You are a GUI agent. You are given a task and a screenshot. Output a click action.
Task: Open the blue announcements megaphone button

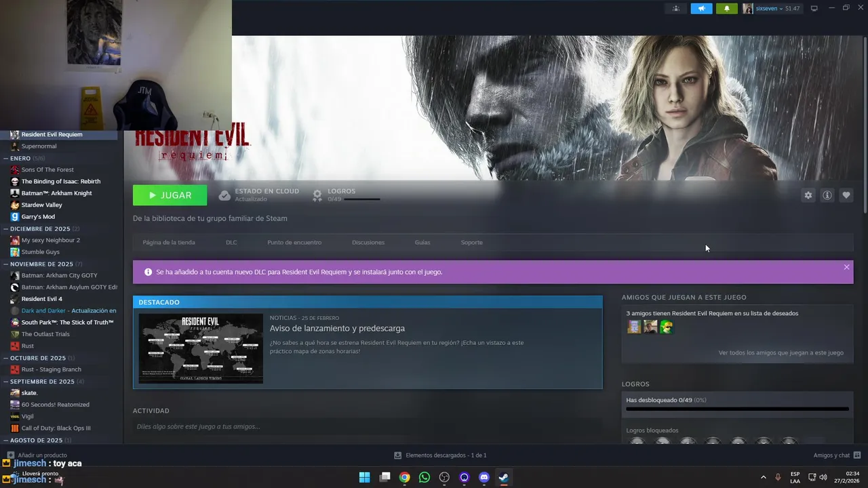pos(701,9)
